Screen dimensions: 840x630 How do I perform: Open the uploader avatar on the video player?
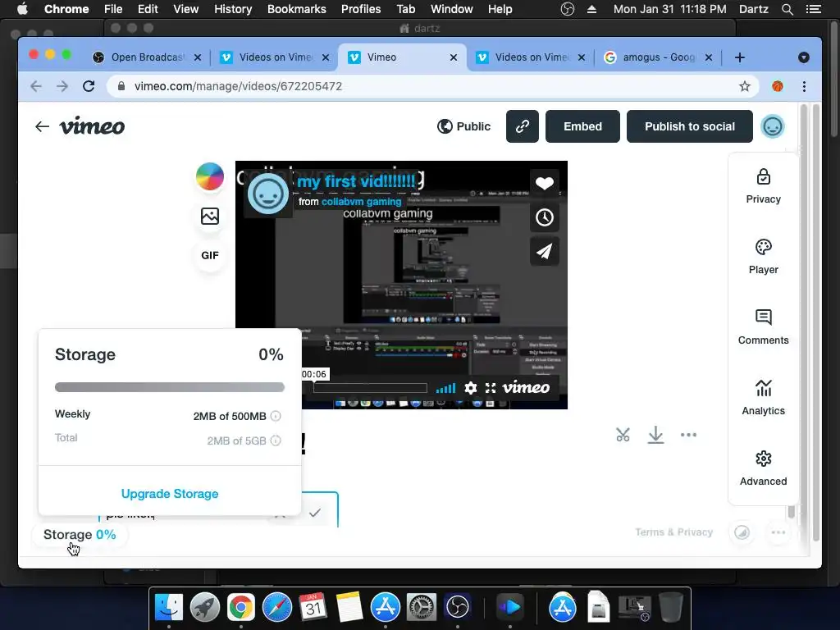[268, 194]
